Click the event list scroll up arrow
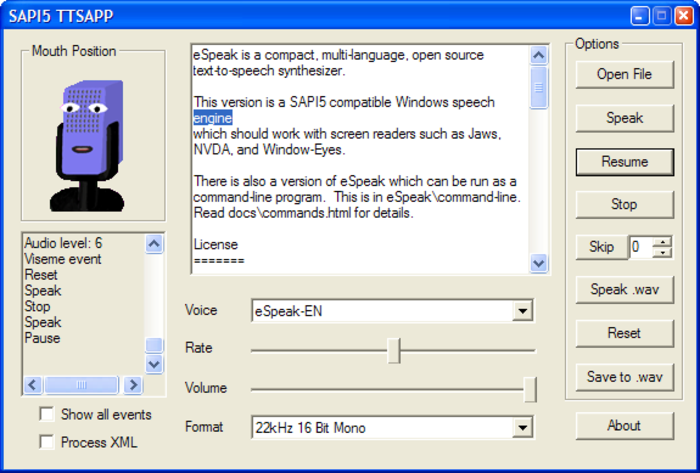Screen dimensions: 700x473 [x=154, y=244]
